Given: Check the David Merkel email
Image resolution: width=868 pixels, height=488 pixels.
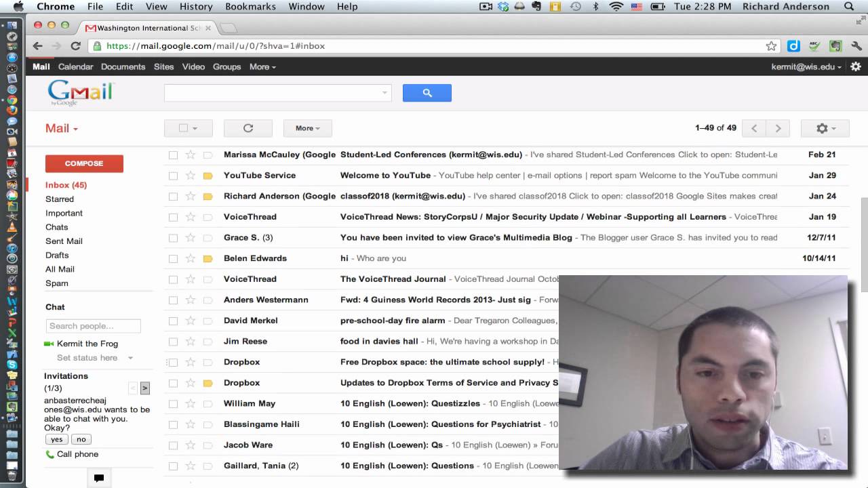Looking at the screenshot, I should pos(173,321).
